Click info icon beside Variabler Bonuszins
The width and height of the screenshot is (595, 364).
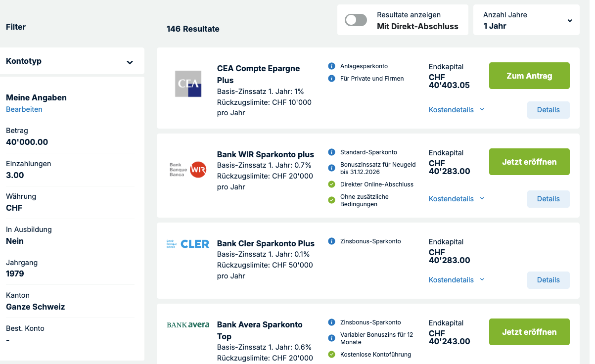[x=331, y=338]
